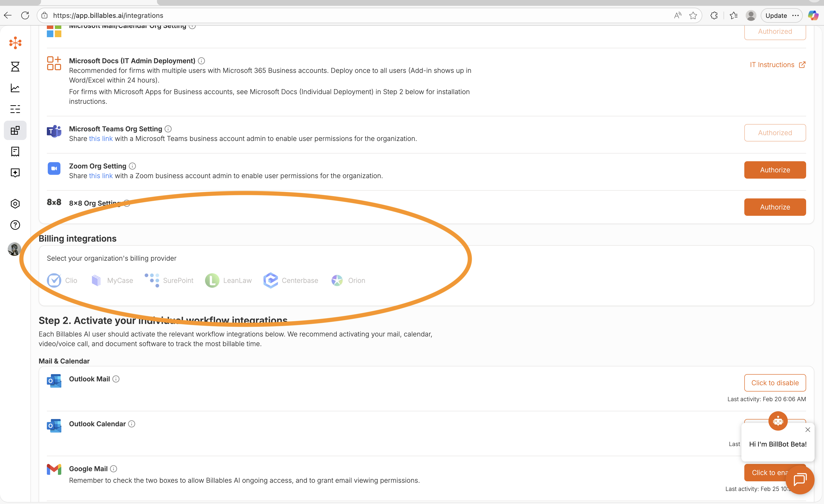The height and width of the screenshot is (504, 824).
Task: Click the integrations sidebar icon
Action: [x=15, y=130]
